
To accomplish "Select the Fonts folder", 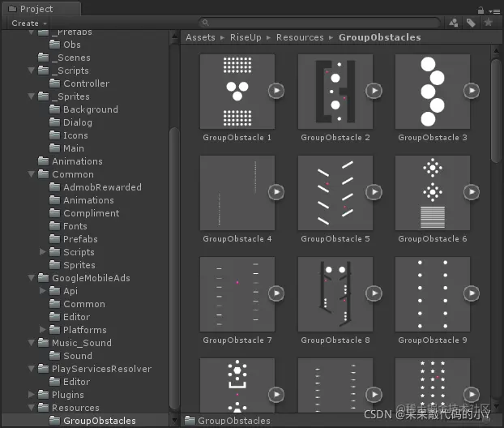I will point(68,226).
